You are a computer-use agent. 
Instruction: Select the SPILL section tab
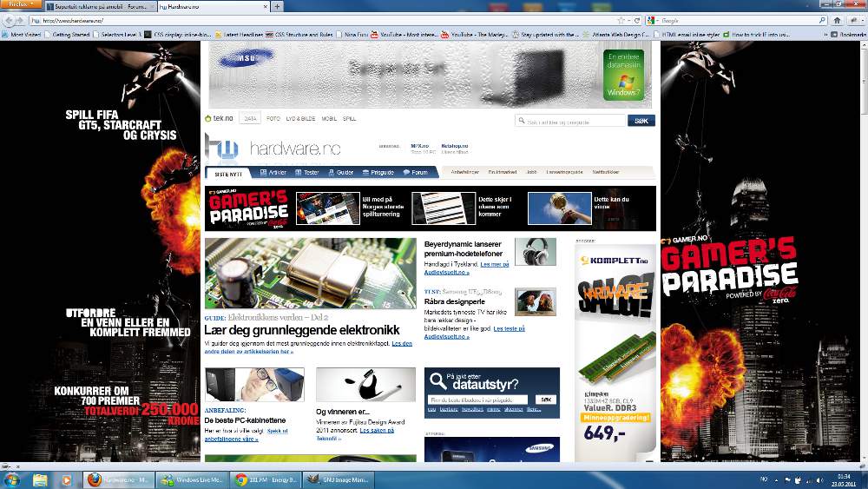(349, 118)
